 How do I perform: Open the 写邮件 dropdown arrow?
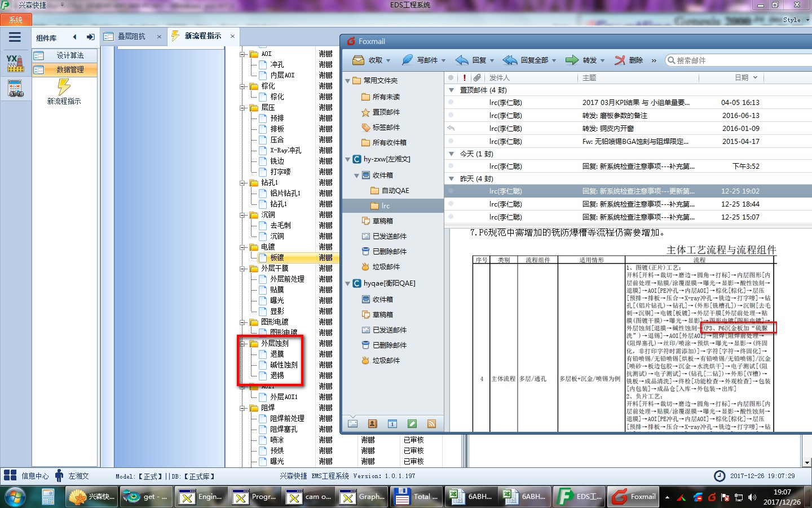pyautogui.click(x=443, y=60)
